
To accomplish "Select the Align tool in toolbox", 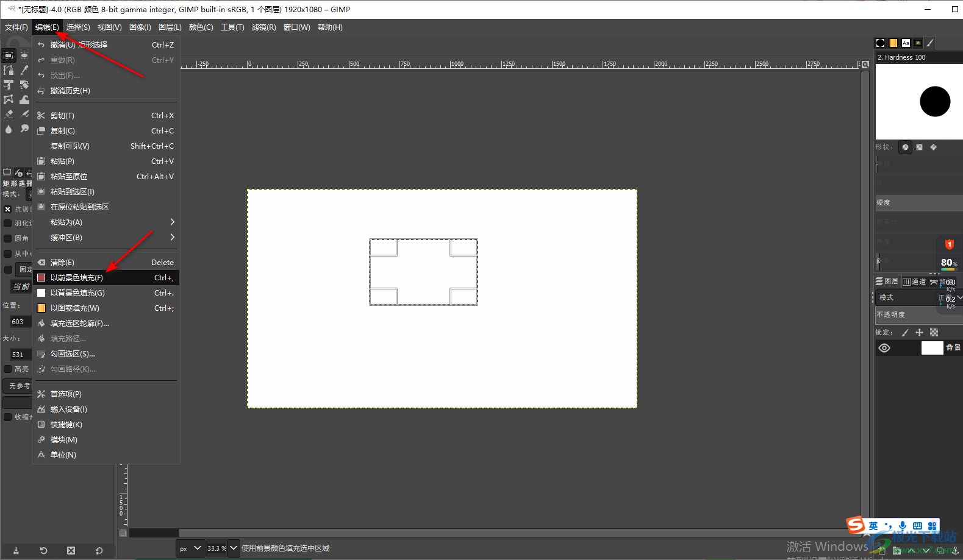I will coord(8,85).
